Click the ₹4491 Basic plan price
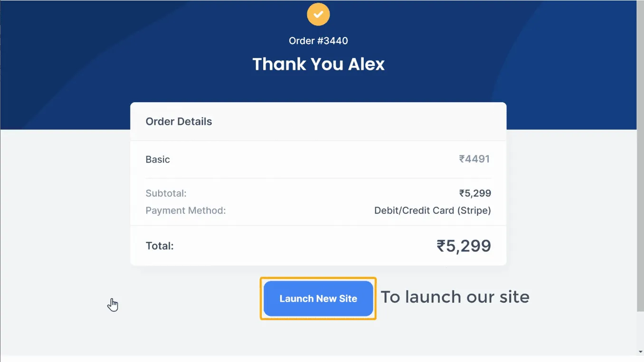Viewport: 644px width, 362px height. click(474, 159)
